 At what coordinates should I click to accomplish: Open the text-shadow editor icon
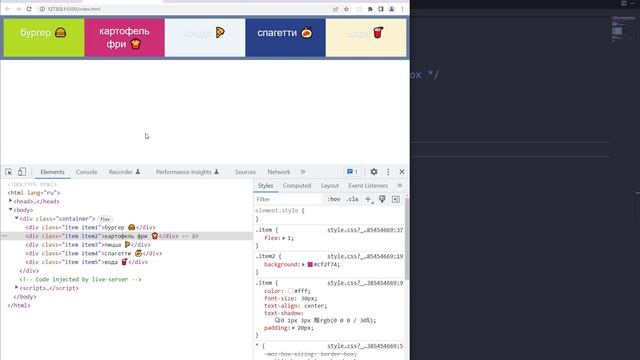point(277,320)
